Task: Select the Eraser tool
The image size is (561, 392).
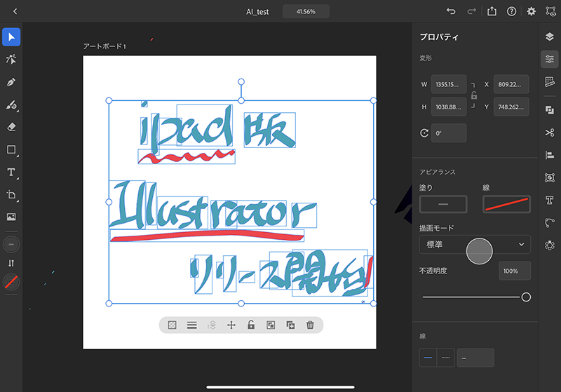Action: [x=11, y=127]
